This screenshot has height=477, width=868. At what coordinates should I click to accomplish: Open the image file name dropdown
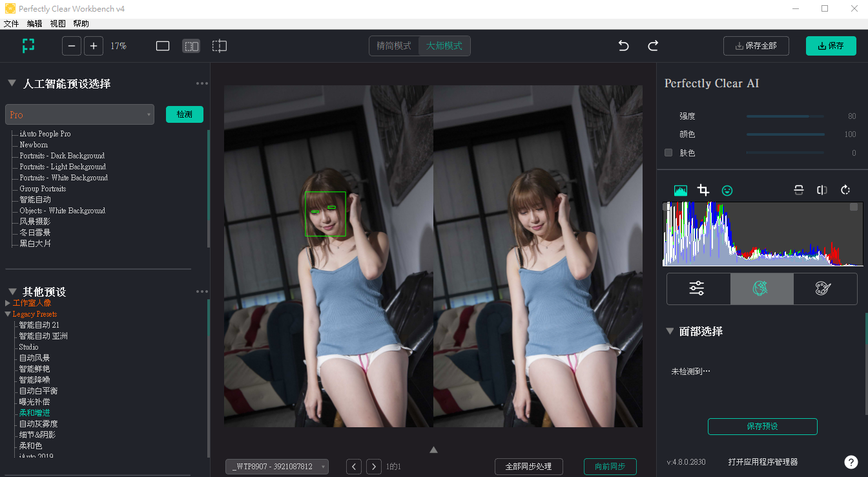point(277,467)
